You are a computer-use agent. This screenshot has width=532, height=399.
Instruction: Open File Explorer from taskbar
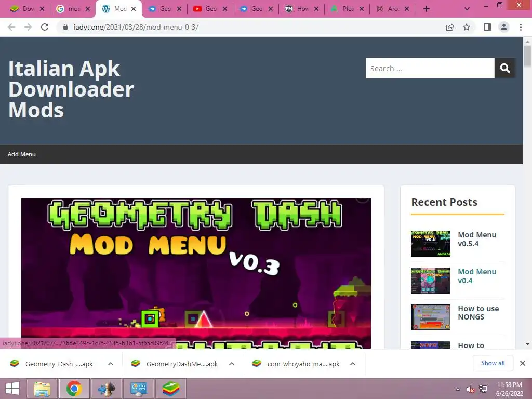42,389
